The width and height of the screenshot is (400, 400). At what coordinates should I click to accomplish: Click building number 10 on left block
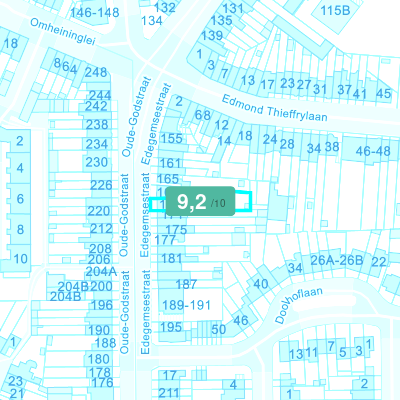(x=20, y=259)
